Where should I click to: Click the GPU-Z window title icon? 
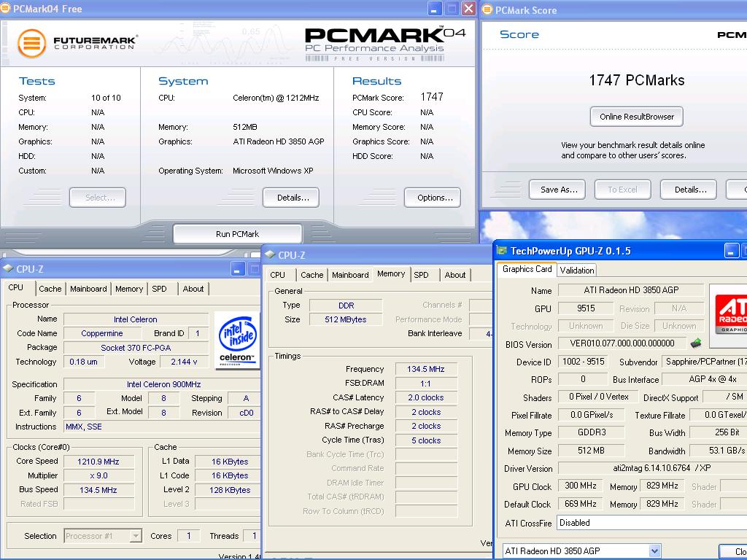(502, 251)
